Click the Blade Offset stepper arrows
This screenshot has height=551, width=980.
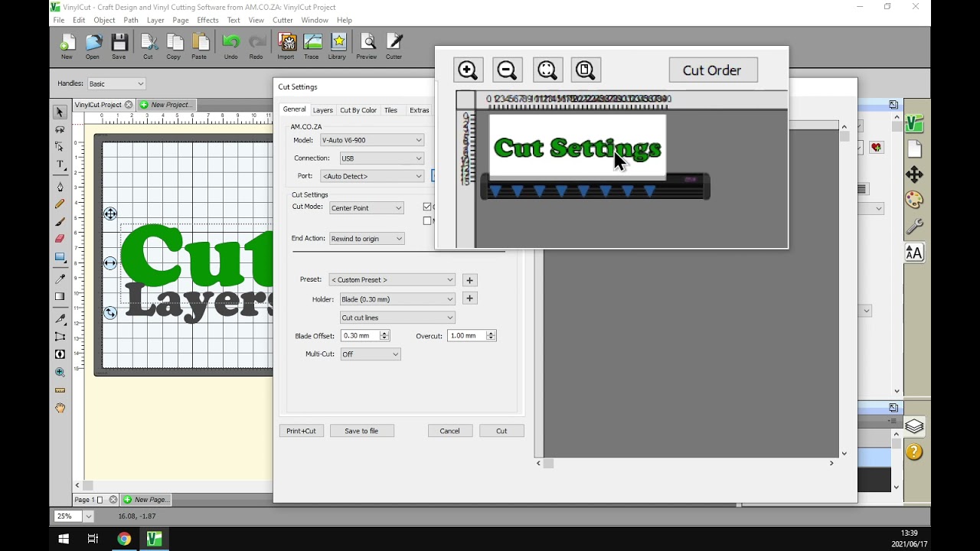coord(384,336)
